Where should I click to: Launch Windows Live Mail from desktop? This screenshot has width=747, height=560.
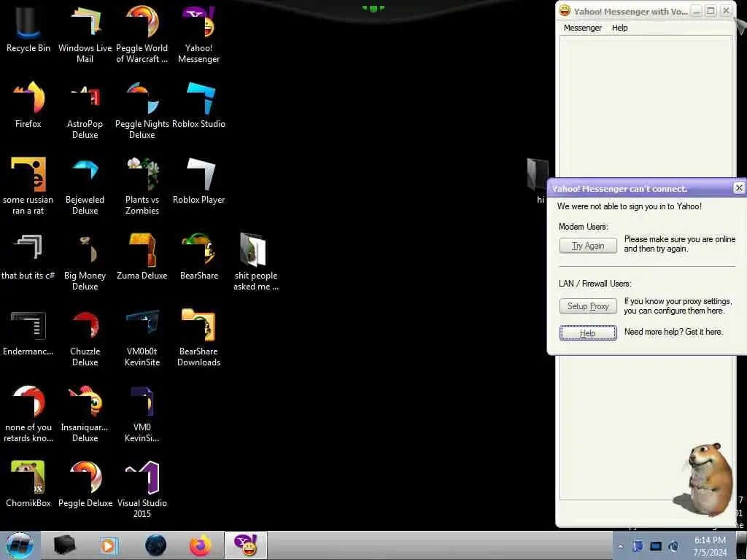(85, 34)
